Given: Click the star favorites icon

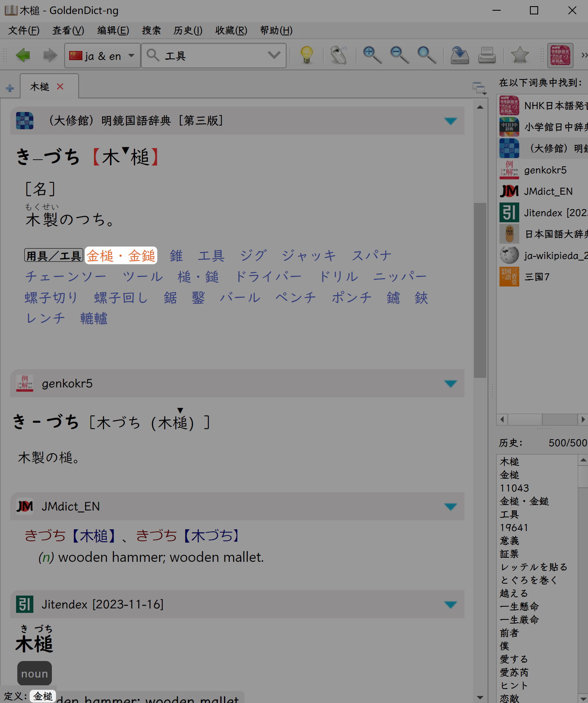Looking at the screenshot, I should pyautogui.click(x=520, y=55).
